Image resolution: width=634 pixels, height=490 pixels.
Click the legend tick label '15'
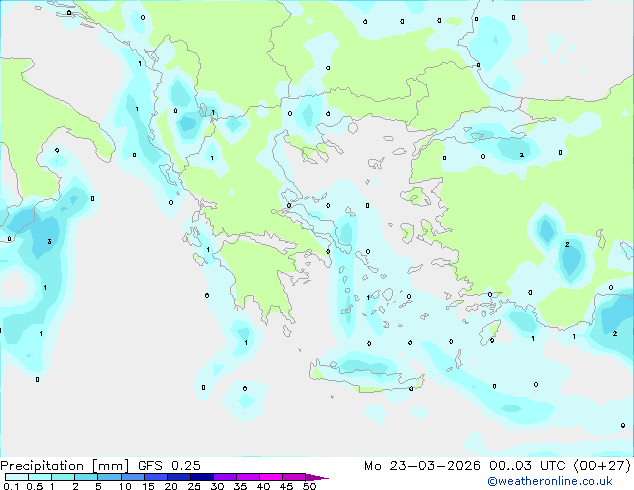point(148,486)
